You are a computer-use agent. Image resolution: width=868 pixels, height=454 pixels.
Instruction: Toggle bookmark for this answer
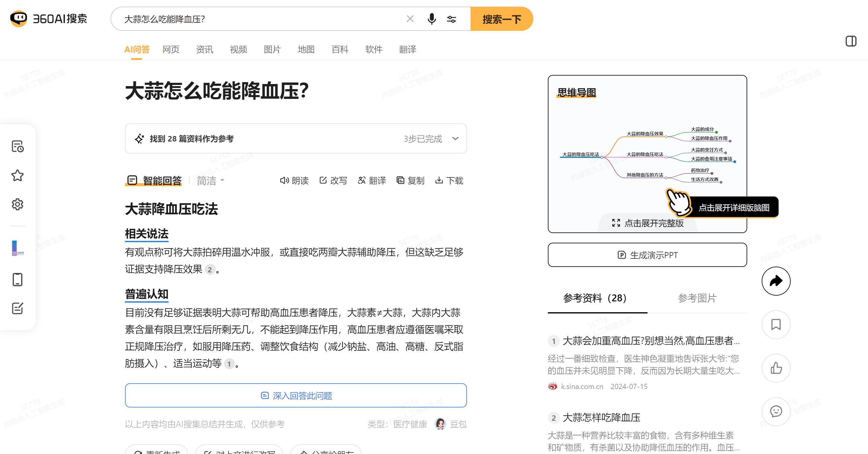[x=776, y=324]
